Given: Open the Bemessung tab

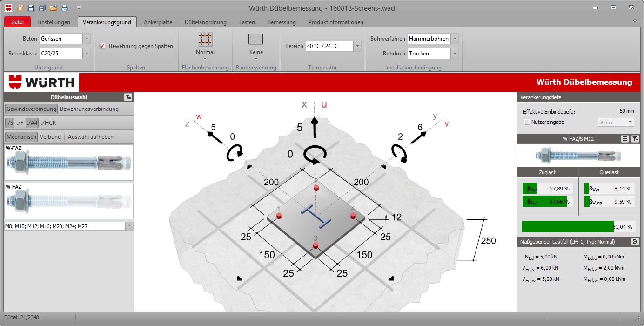Looking at the screenshot, I should pyautogui.click(x=282, y=22).
